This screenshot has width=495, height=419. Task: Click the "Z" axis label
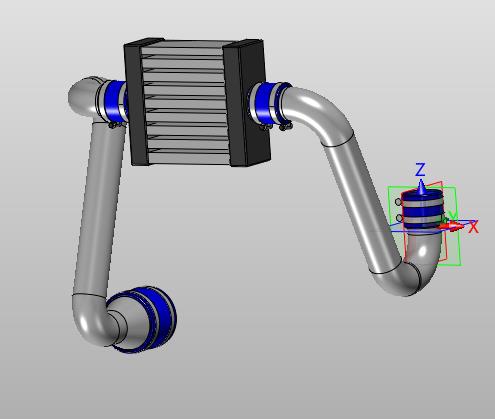pos(421,170)
